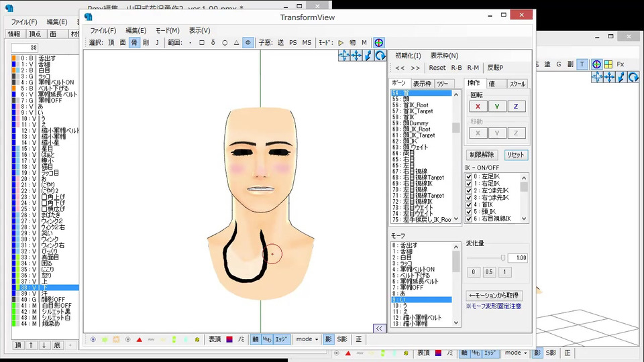The width and height of the screenshot is (644, 362).
Task: Toggle the 影 shadow display button
Action: 329,339
